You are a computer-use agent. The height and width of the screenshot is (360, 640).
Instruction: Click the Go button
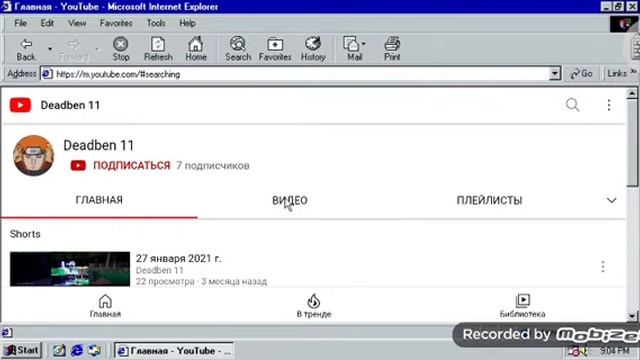point(582,74)
